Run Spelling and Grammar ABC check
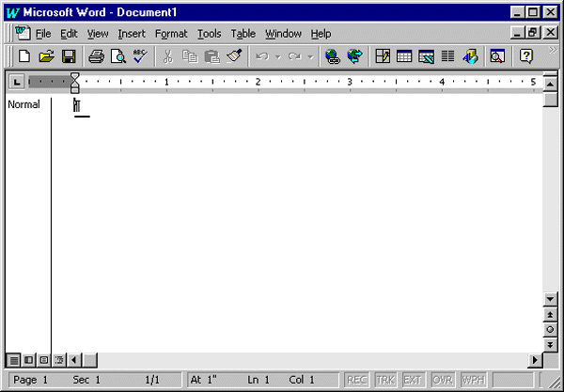This screenshot has height=392, width=564. pyautogui.click(x=140, y=56)
